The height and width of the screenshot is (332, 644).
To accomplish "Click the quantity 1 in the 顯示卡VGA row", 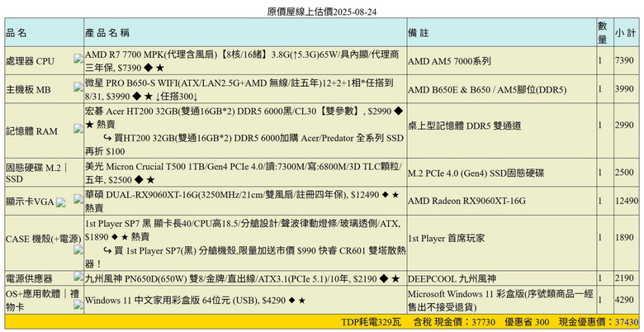I will coord(600,201).
